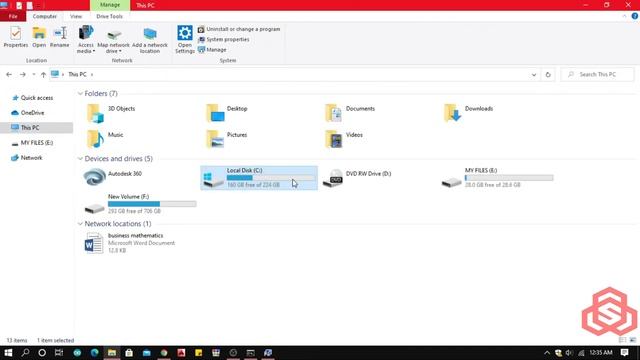This screenshot has width=640, height=360.
Task: Open the ribbon help button
Action: (634, 16)
